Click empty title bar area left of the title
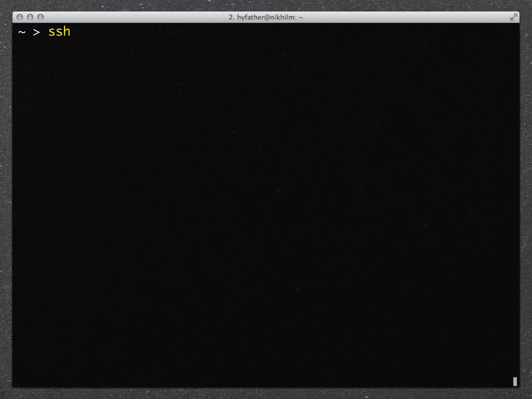This screenshot has height=399, width=532. click(x=130, y=17)
